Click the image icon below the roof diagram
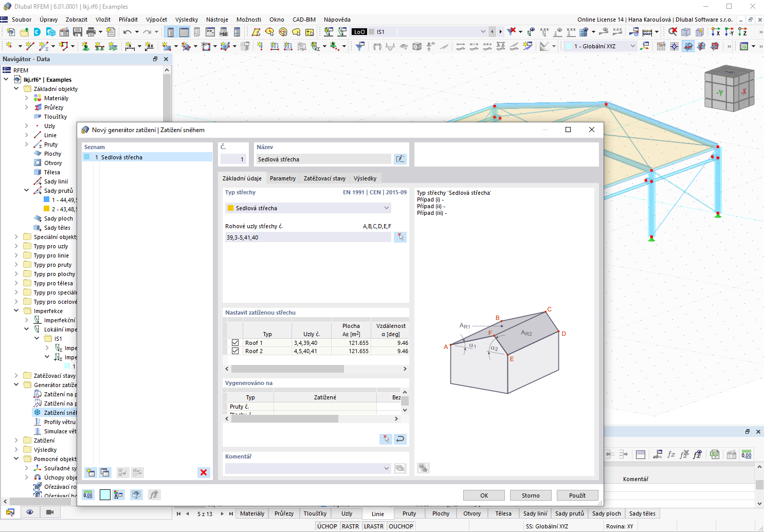The image size is (764, 532). 423,468
